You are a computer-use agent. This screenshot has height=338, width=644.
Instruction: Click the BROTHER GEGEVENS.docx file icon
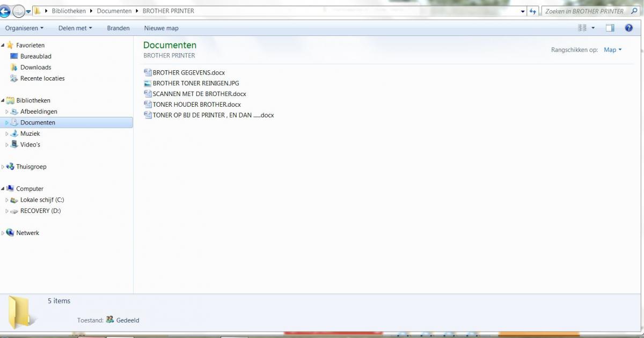(x=148, y=72)
